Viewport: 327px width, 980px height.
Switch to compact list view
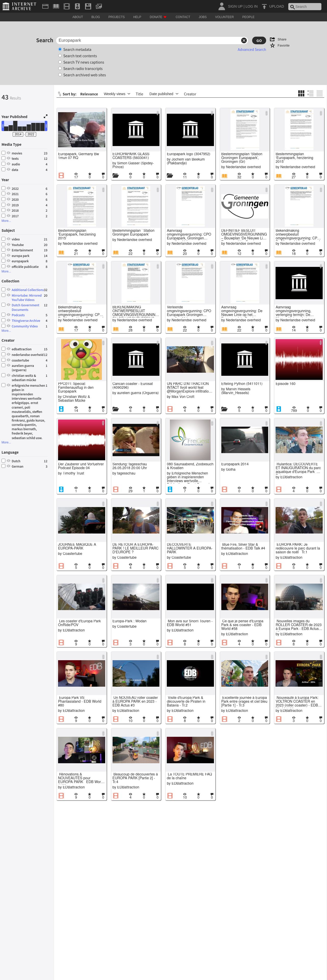tap(320, 93)
